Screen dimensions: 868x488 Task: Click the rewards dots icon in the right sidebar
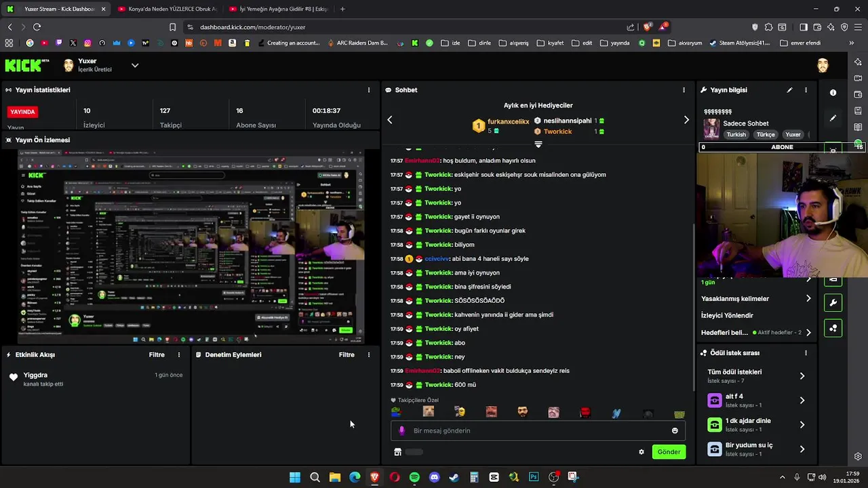point(833,329)
